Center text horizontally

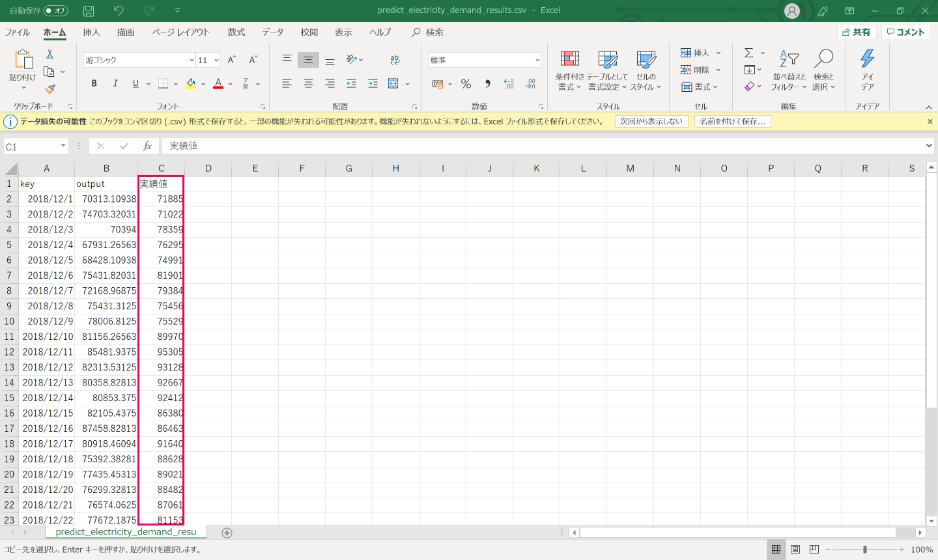[308, 83]
